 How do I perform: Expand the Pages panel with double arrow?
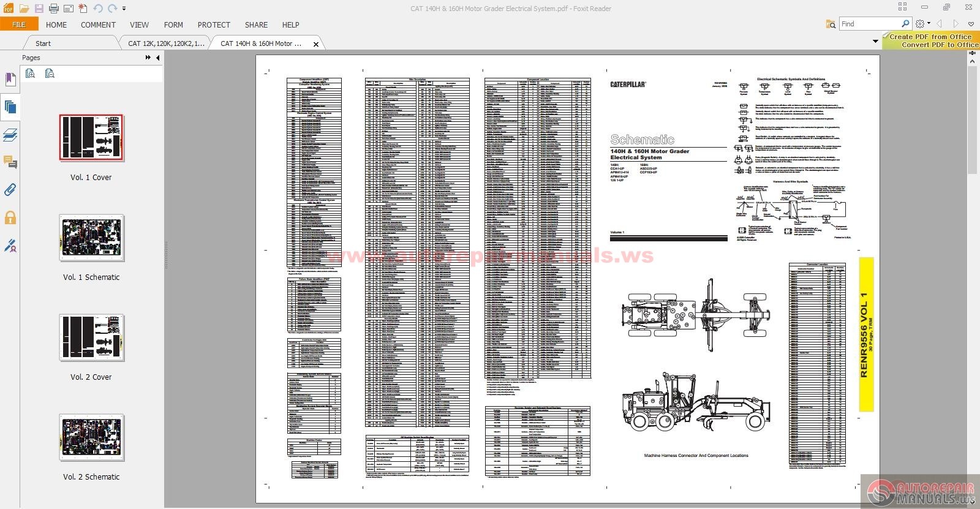click(148, 58)
